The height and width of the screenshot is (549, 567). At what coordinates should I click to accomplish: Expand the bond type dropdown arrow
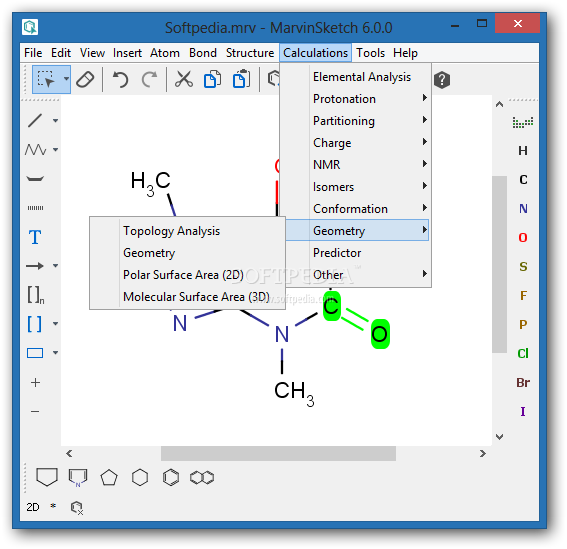tap(55, 121)
